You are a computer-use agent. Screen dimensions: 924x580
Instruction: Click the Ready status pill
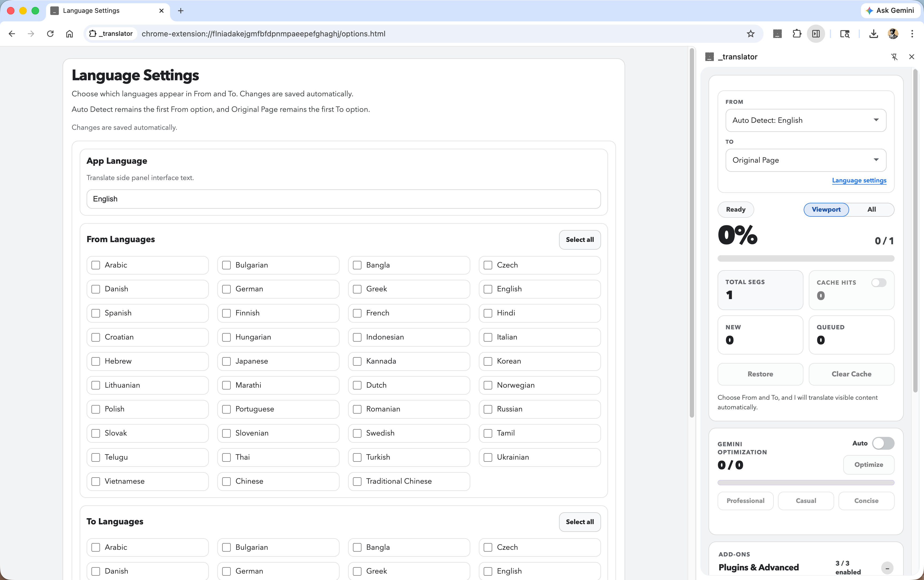(x=736, y=209)
